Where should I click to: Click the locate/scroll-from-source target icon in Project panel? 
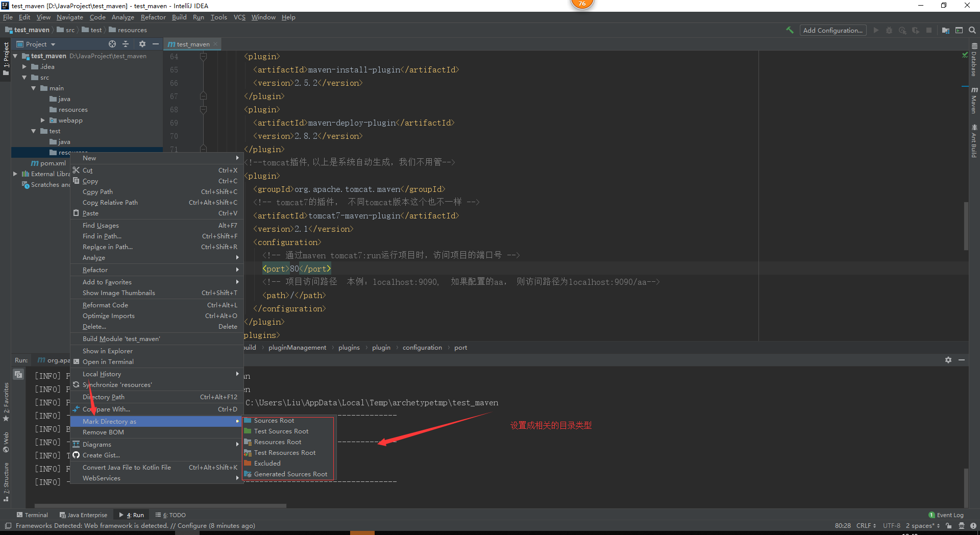click(x=112, y=44)
